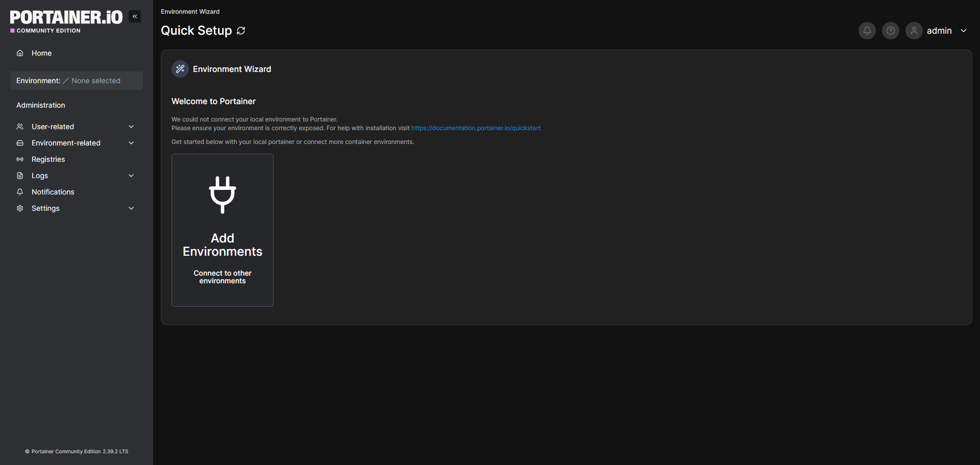Screen dimensions: 980x465
Task: Click the Welcome to Portainer heading
Action: coord(213,102)
